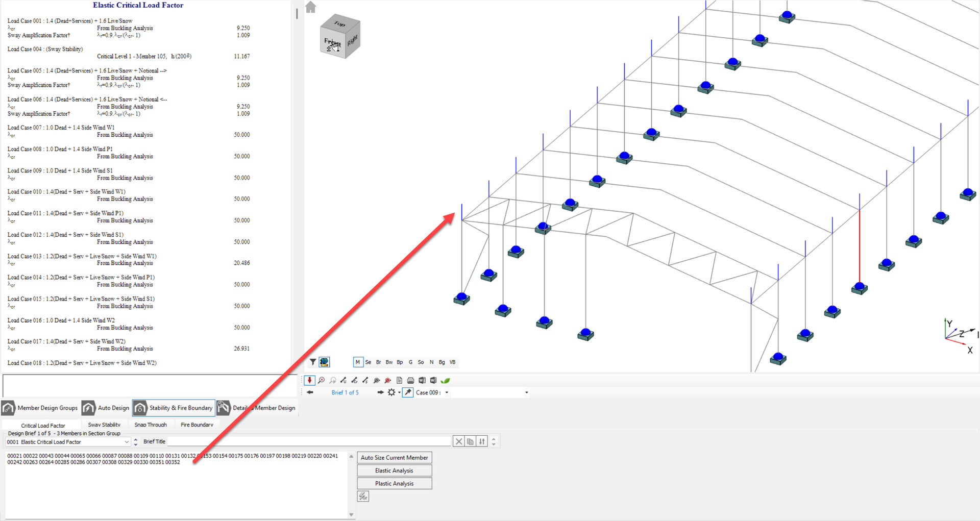Click the delete brief X icon
This screenshot has height=521, width=980.
pyautogui.click(x=458, y=441)
